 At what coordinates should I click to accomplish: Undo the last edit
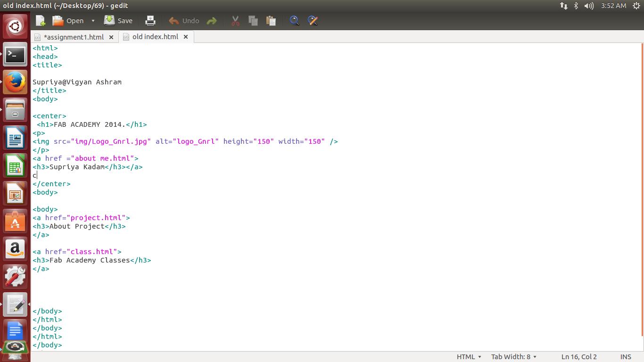pos(184,21)
